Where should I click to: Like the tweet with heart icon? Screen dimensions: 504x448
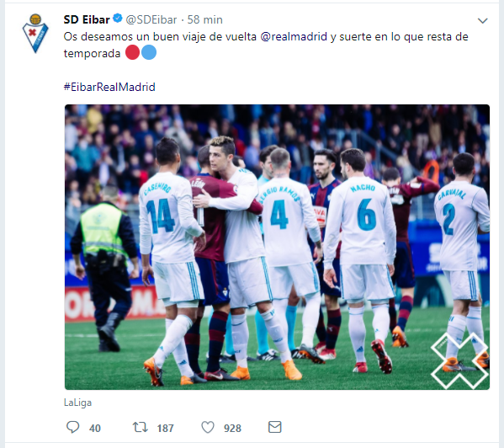tap(208, 428)
